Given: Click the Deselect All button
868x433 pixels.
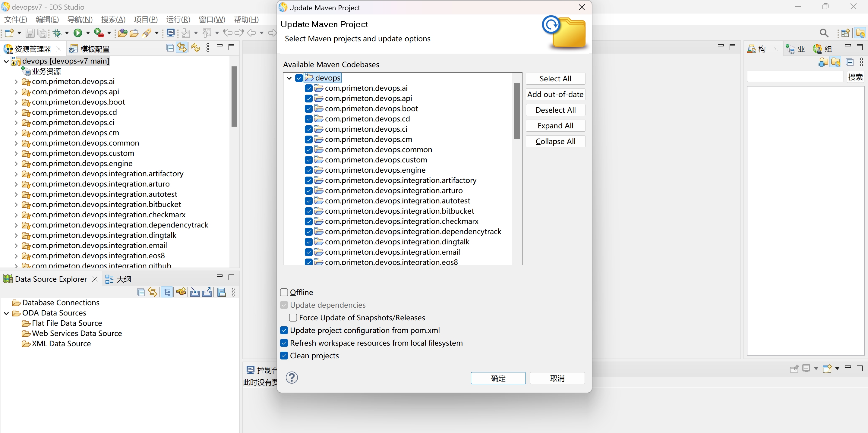Looking at the screenshot, I should click(555, 110).
